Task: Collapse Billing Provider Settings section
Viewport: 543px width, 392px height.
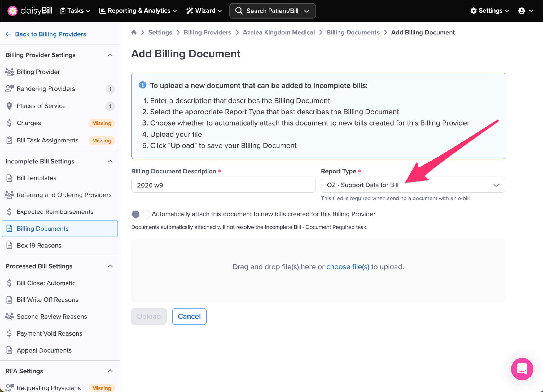Action: pyautogui.click(x=110, y=55)
